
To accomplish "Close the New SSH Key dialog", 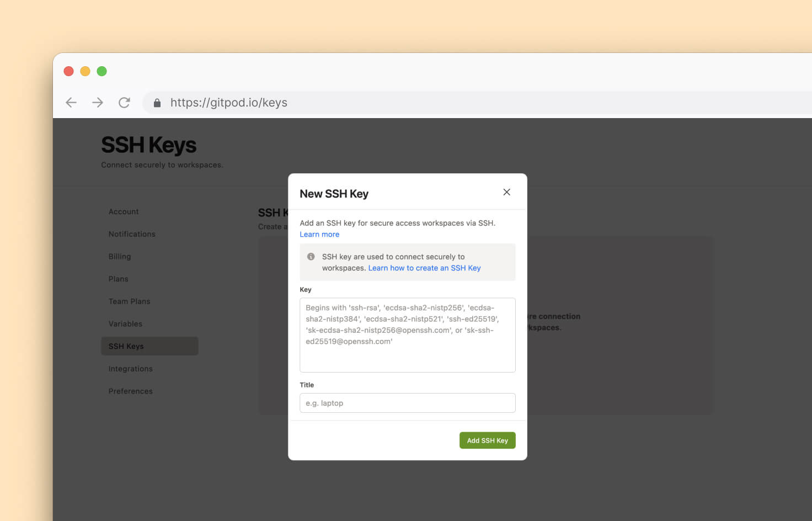I will [506, 192].
